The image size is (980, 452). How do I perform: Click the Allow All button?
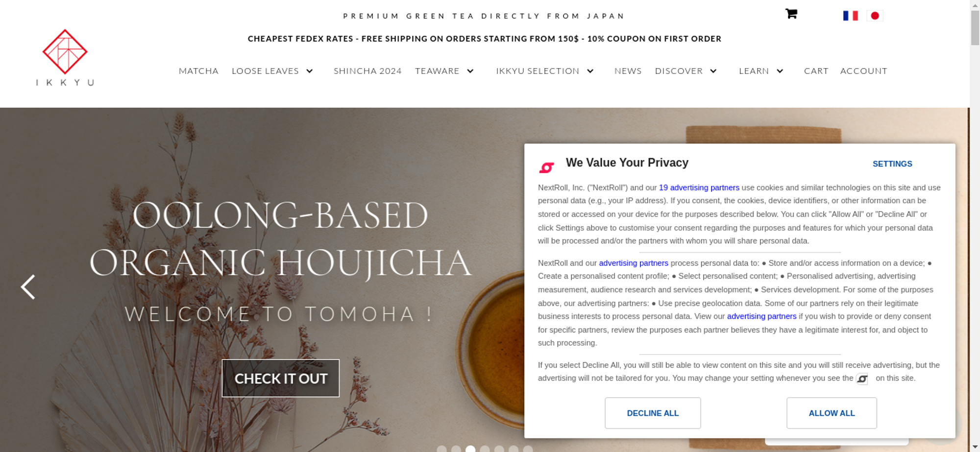point(832,413)
